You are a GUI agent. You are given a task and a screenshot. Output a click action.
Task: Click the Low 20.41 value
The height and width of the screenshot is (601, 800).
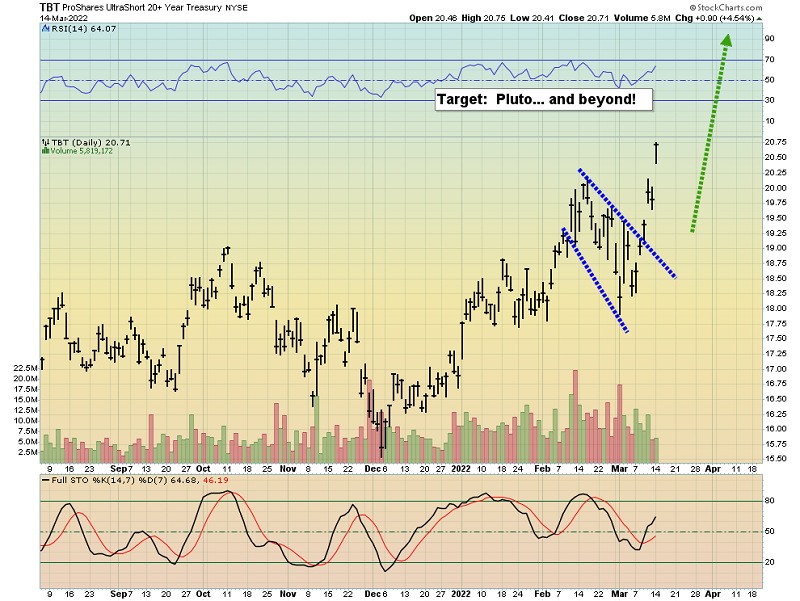point(533,18)
